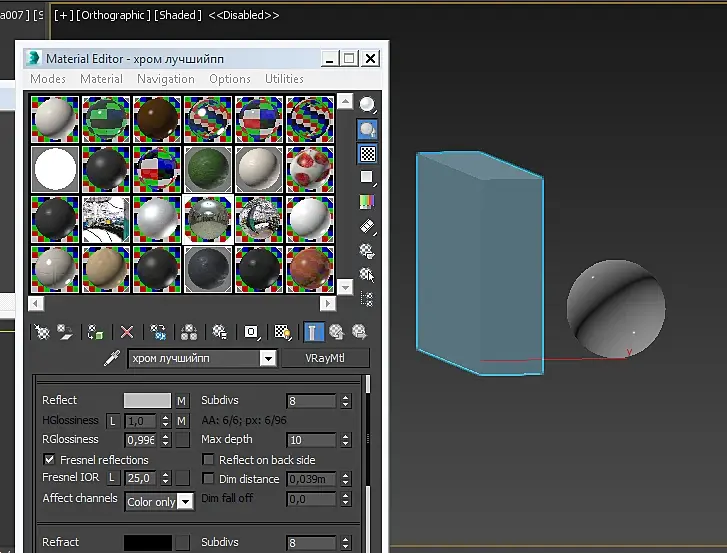Click the eyedropper pick material icon

pos(112,358)
